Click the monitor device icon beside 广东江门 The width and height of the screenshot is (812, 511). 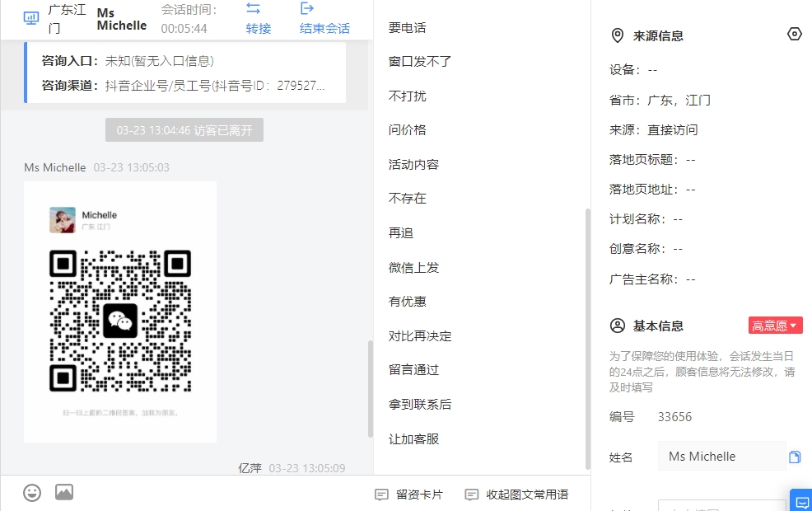[x=31, y=19]
